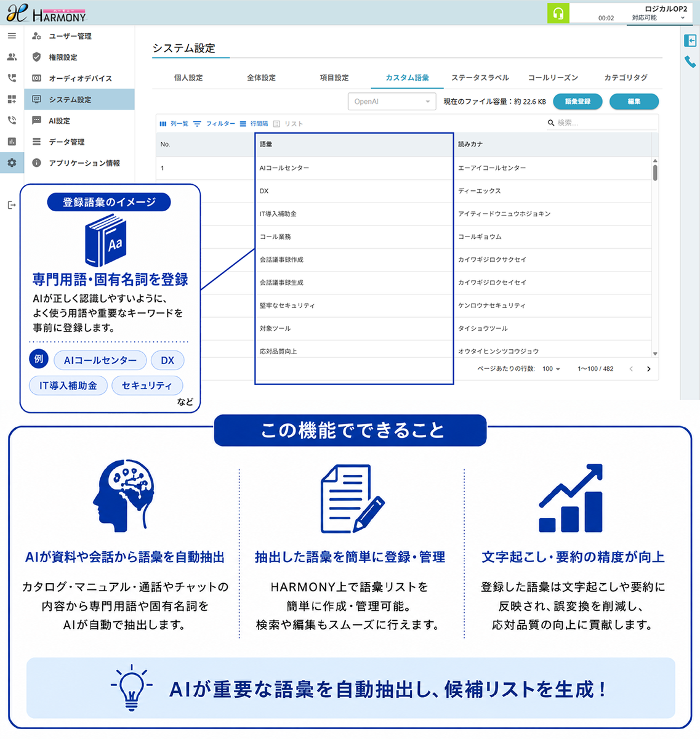
Task: Open the add-widgets grid icon in the left rail
Action: (12, 99)
